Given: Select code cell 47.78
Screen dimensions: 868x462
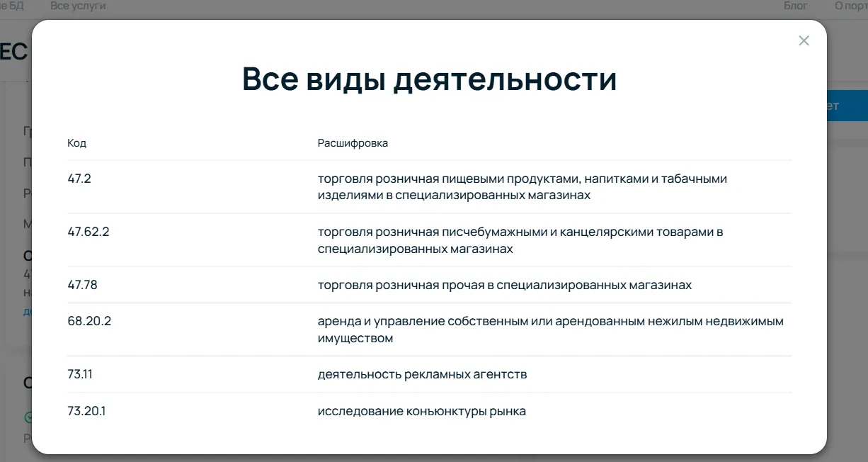Looking at the screenshot, I should (82, 285).
